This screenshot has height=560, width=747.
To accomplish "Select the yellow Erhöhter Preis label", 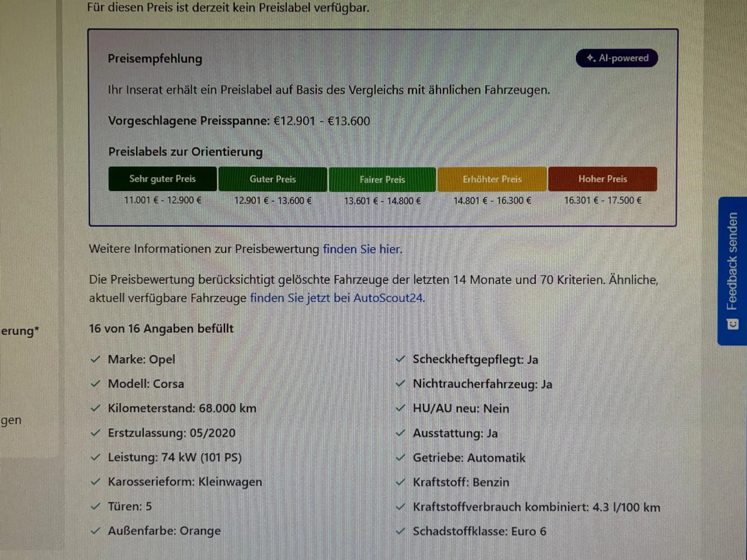I will pyautogui.click(x=492, y=179).
